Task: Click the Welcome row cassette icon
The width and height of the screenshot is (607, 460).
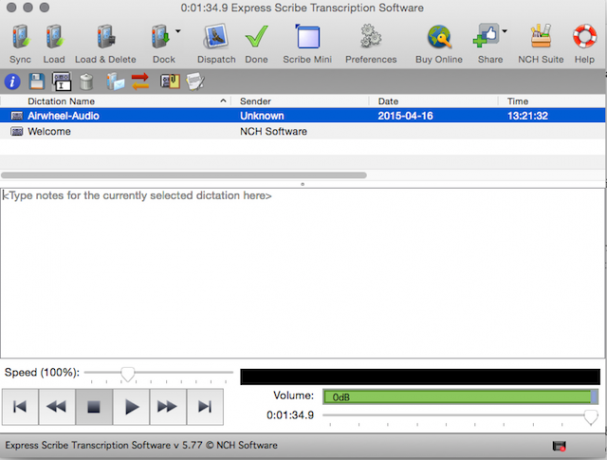Action: click(17, 132)
